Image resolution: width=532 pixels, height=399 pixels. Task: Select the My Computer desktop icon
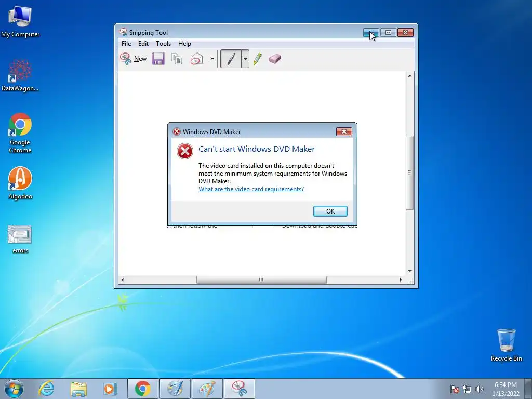point(20,21)
